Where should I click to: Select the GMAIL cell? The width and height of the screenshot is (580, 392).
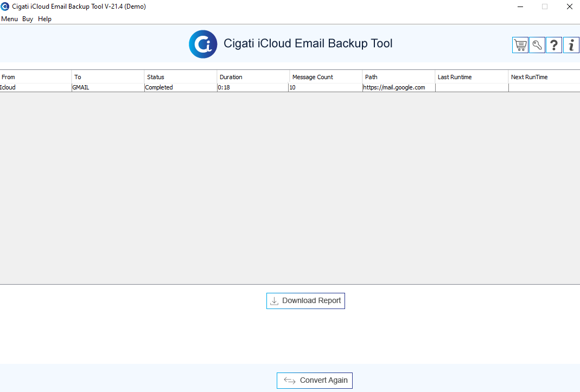tap(107, 87)
